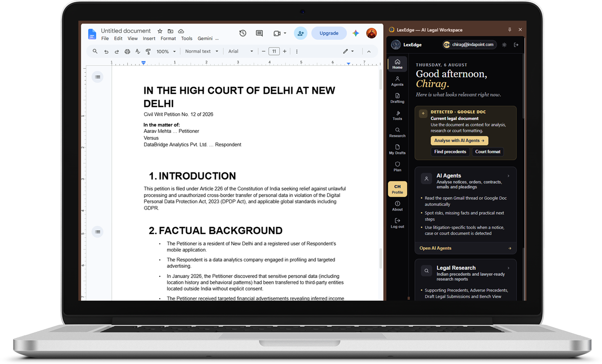
Task: Open the three-dot more toolbar options
Action: pyautogui.click(x=296, y=51)
